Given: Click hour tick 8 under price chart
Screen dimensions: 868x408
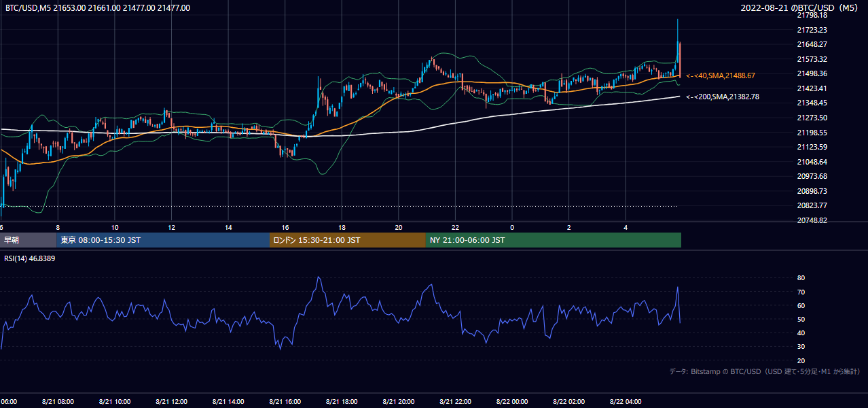Looking at the screenshot, I should 58,227.
